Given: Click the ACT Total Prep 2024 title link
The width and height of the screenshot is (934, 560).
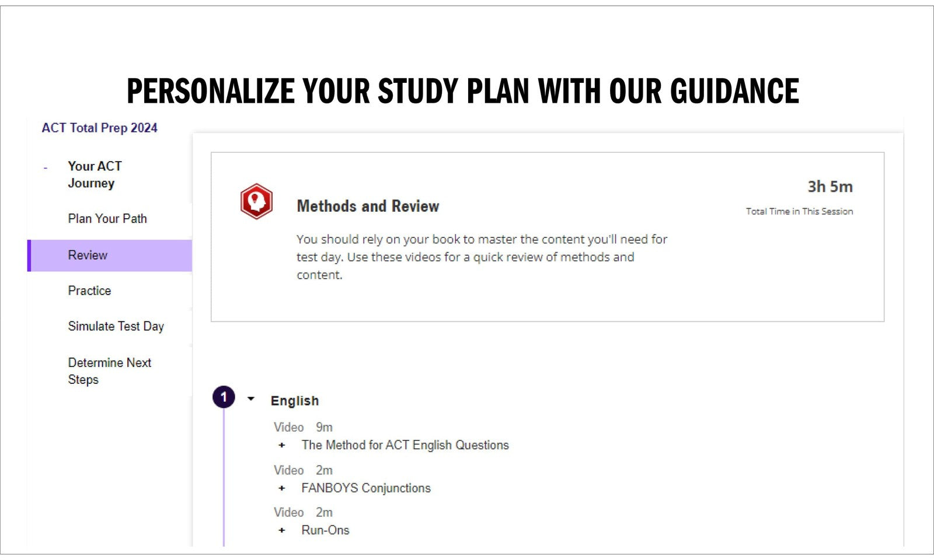Looking at the screenshot, I should [100, 128].
